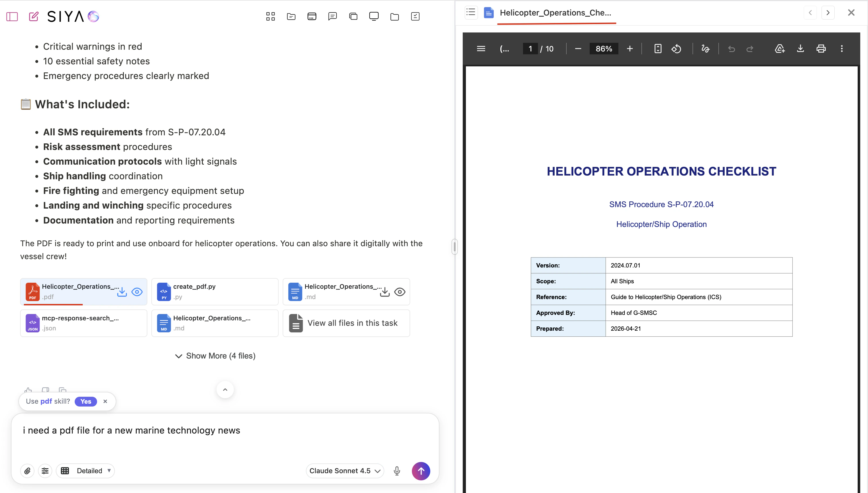Toggle the left sidebar panel icon
The height and width of the screenshot is (493, 868).
(12, 16)
